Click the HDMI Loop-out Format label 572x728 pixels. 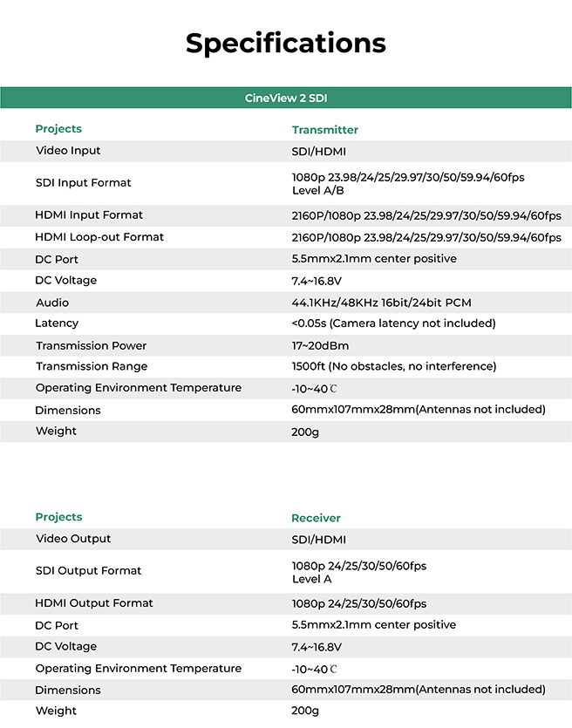(99, 237)
